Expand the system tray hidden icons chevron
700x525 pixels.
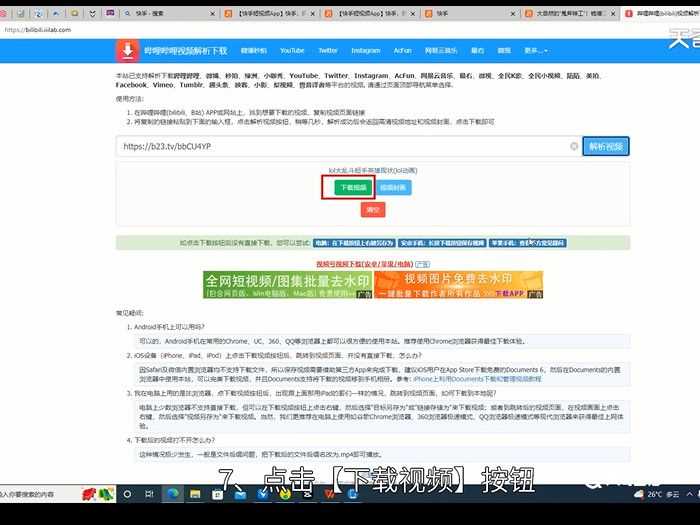(690, 494)
